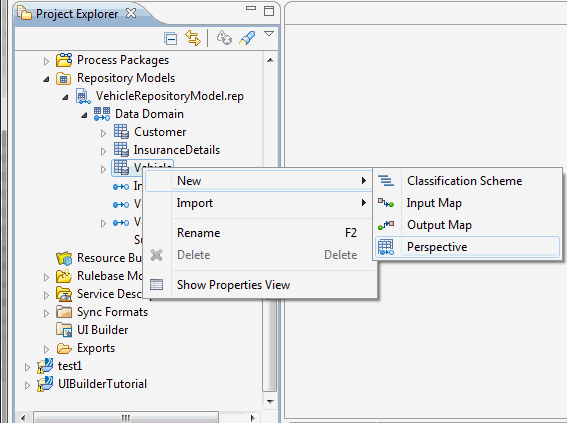Choose Delete from the context menu
Screen dimensions: 567x423
coord(258,255)
